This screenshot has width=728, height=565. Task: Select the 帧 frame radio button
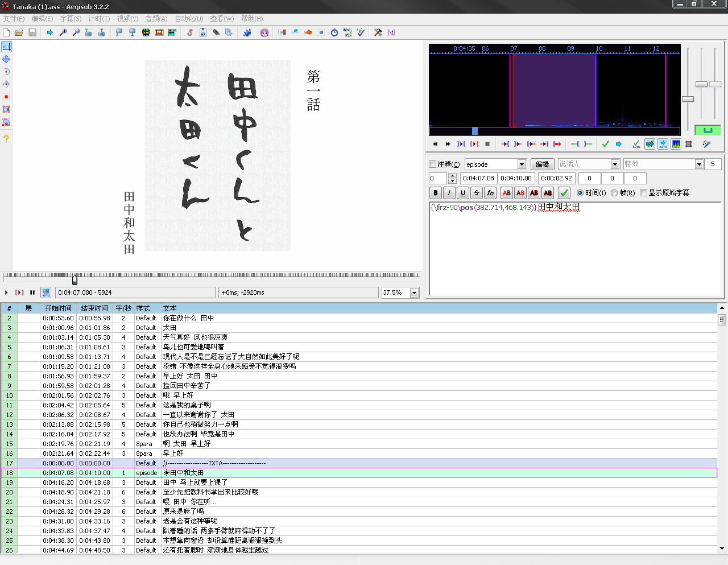click(614, 193)
